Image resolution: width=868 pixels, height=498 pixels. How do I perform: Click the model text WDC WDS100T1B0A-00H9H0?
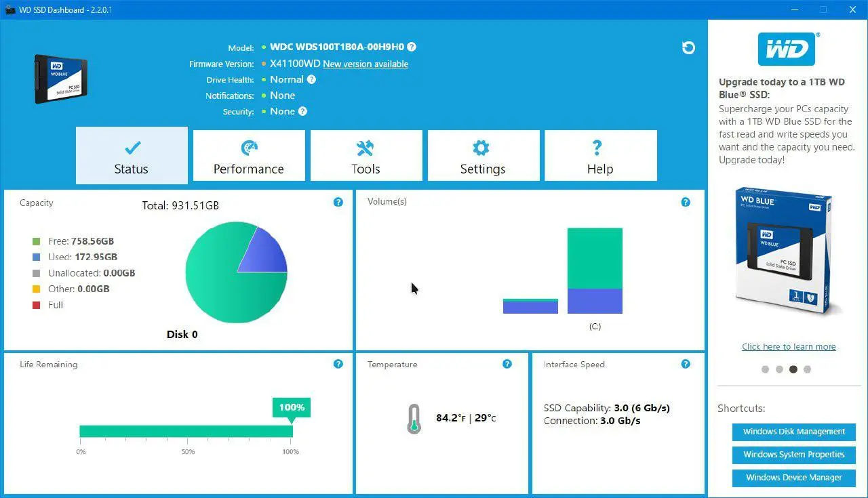(x=337, y=47)
